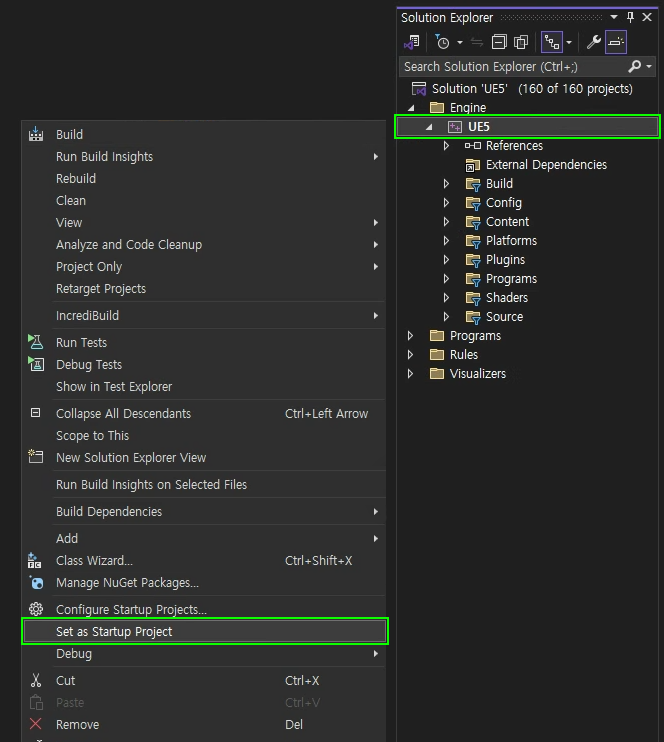Choose Build from the context menu
This screenshot has width=664, height=742.
click(x=69, y=134)
